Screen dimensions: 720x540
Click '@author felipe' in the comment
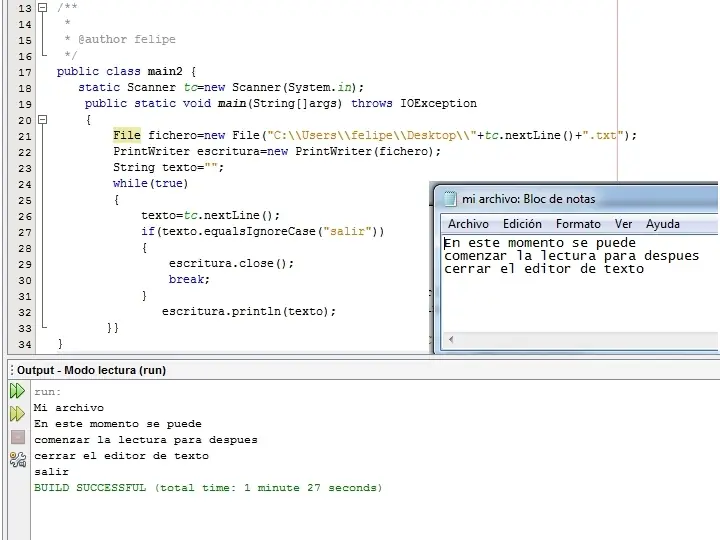(127, 39)
